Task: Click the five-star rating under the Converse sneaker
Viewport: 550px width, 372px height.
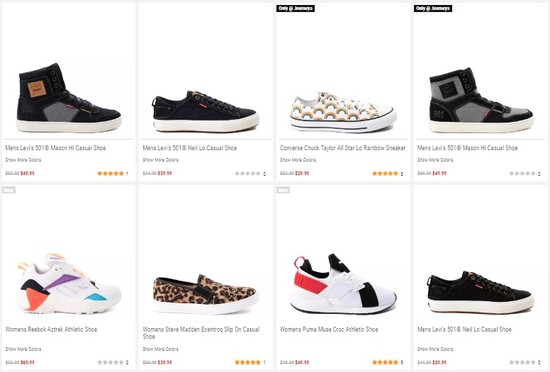Action: click(x=385, y=173)
